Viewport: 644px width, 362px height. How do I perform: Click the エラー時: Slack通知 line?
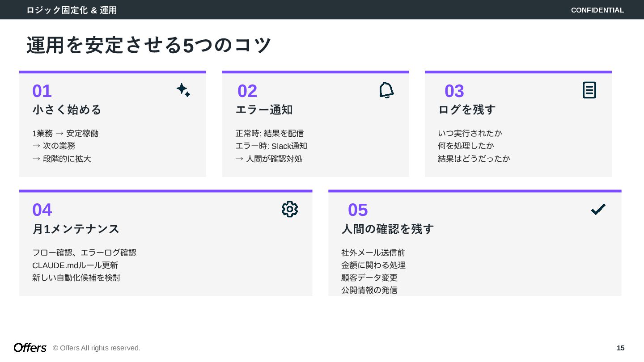tap(271, 146)
